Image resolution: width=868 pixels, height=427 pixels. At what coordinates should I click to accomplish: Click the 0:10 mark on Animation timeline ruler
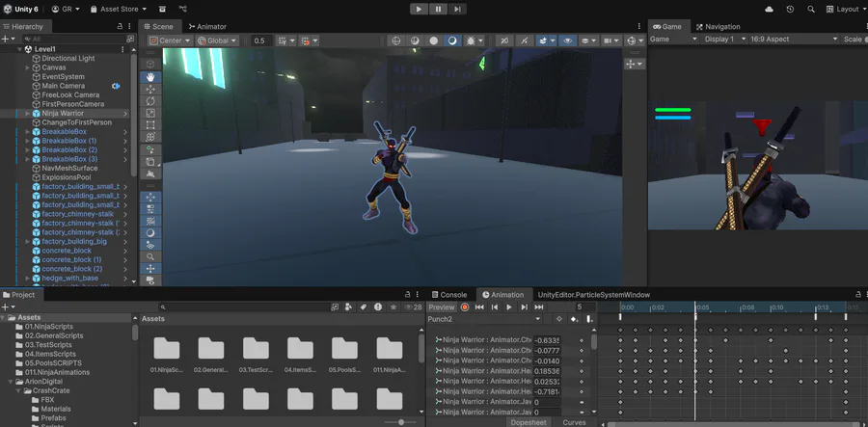777,307
